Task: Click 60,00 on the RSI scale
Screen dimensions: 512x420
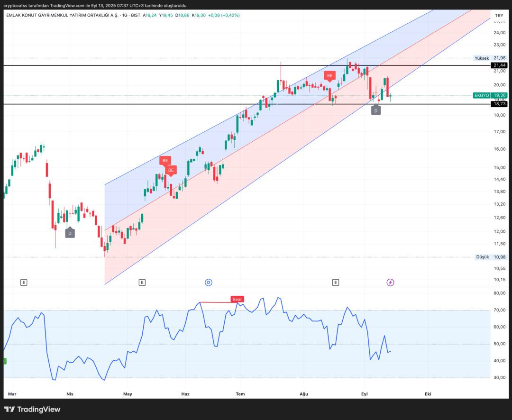Action: tap(500, 327)
